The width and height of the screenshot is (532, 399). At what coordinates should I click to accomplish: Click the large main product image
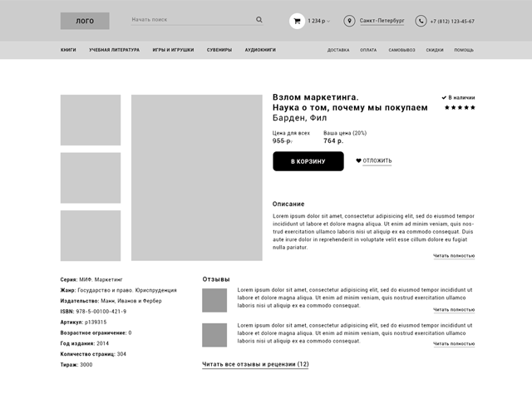coord(197,178)
